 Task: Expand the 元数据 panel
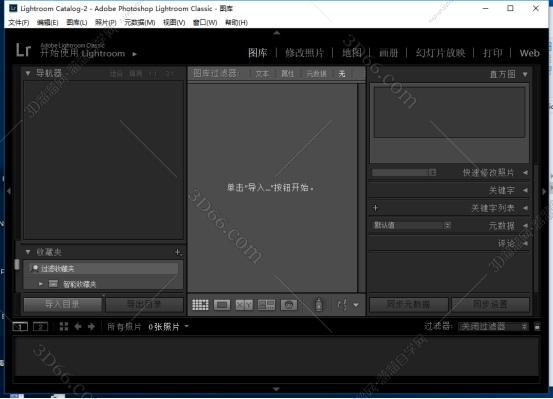tap(525, 225)
